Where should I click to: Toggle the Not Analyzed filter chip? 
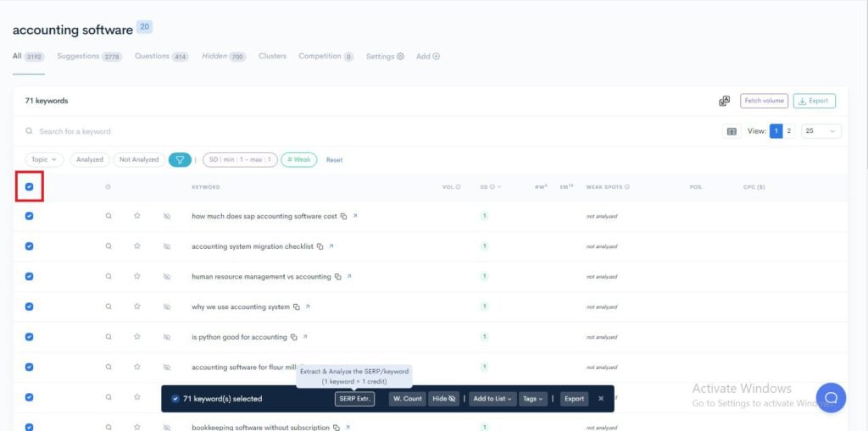pyautogui.click(x=139, y=159)
